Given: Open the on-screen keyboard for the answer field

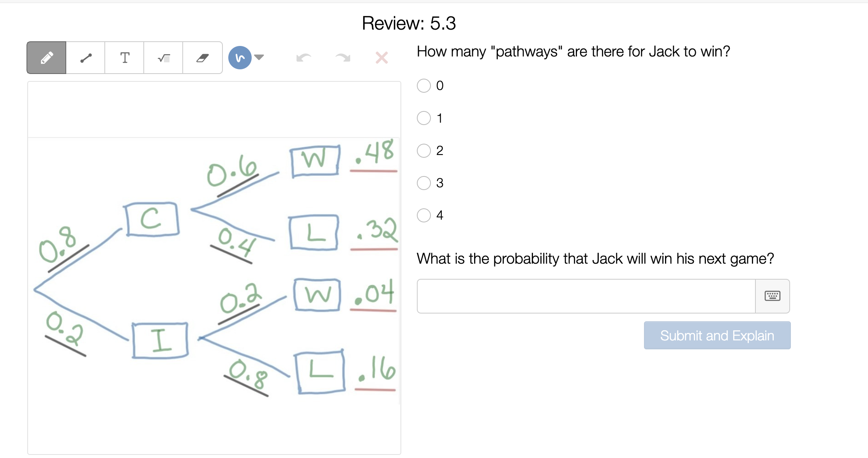Looking at the screenshot, I should click(773, 296).
